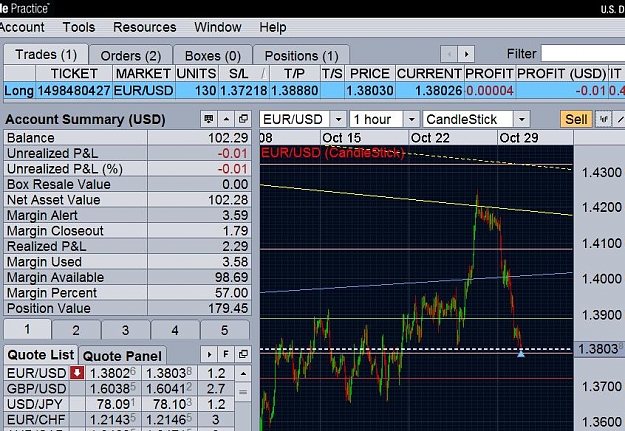Click the Oct 22 date label on the chart

(430, 138)
